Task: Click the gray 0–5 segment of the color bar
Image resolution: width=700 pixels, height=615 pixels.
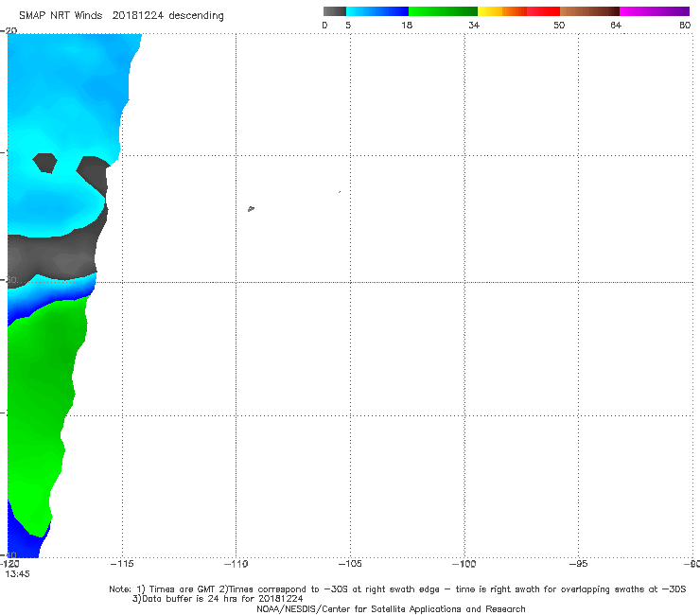Action: [335, 11]
